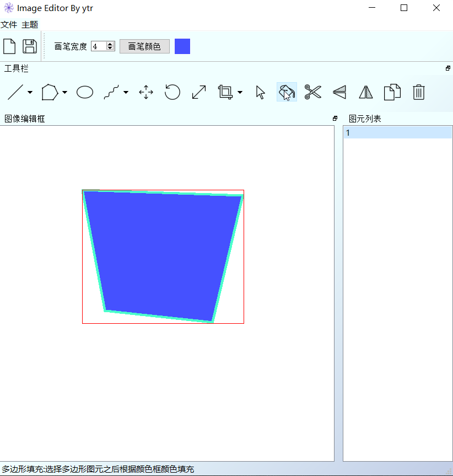Click the scissors cut tool

(x=313, y=92)
